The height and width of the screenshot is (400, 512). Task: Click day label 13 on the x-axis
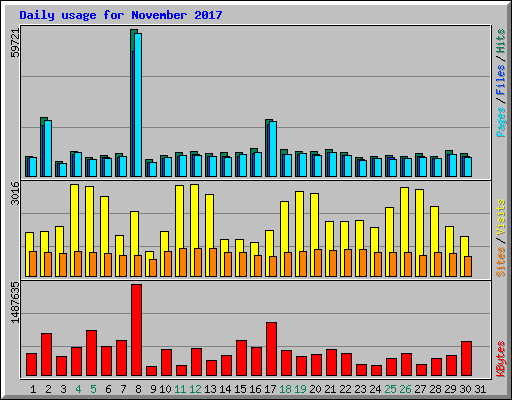[x=210, y=389]
